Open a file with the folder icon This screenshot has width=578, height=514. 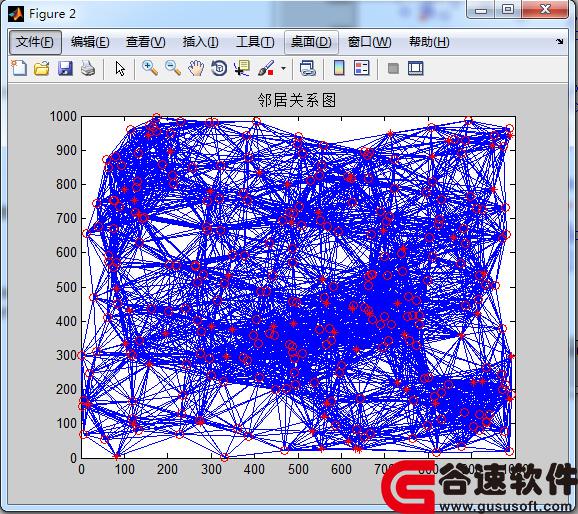click(42, 68)
